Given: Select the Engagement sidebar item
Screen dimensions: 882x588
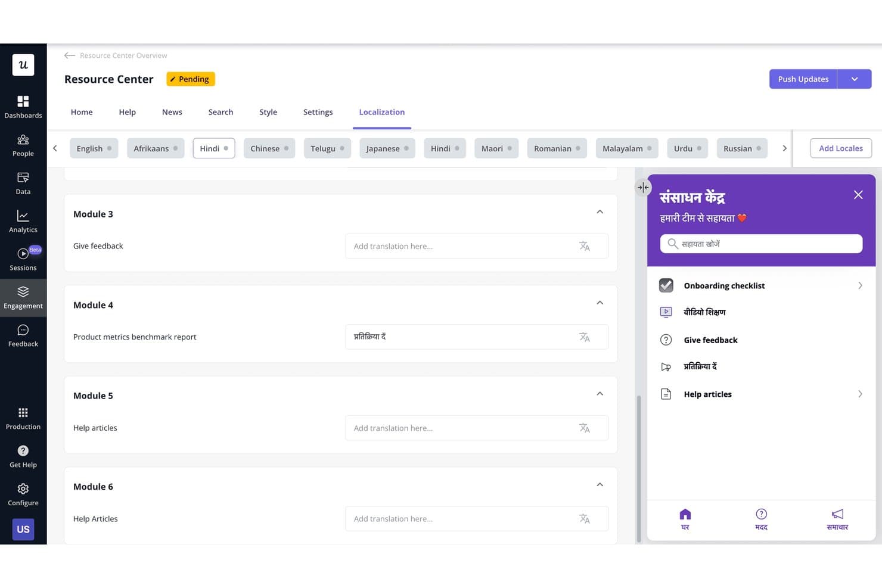Looking at the screenshot, I should click(x=23, y=298).
